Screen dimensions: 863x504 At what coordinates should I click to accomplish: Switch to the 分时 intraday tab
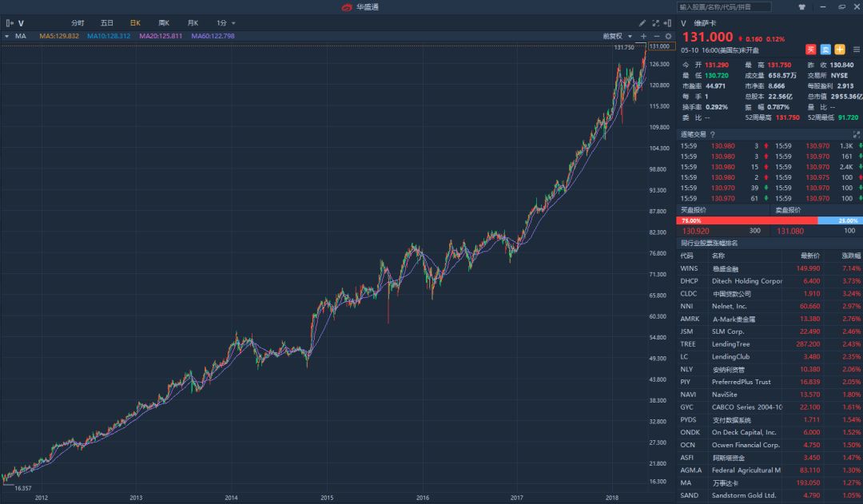coord(78,23)
